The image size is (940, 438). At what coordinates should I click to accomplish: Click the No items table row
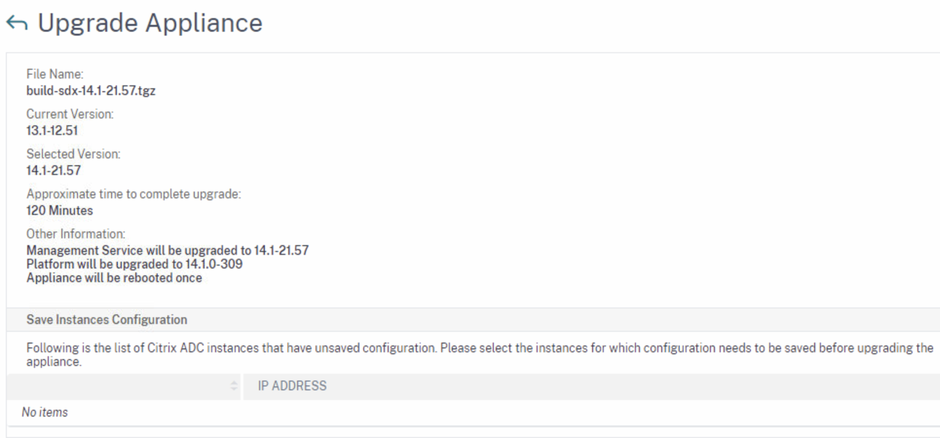pyautogui.click(x=474, y=412)
